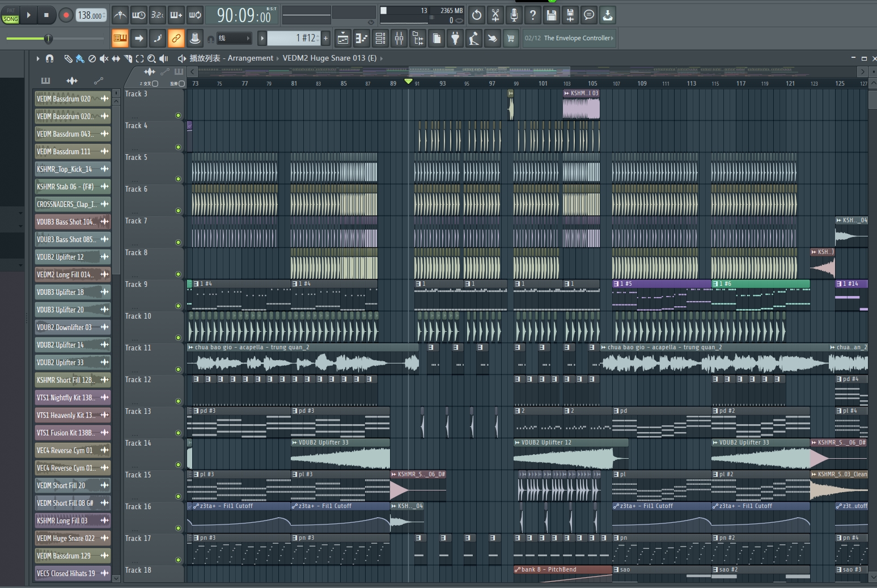
Task: Click the tempo field showing 138.000
Action: coord(91,15)
